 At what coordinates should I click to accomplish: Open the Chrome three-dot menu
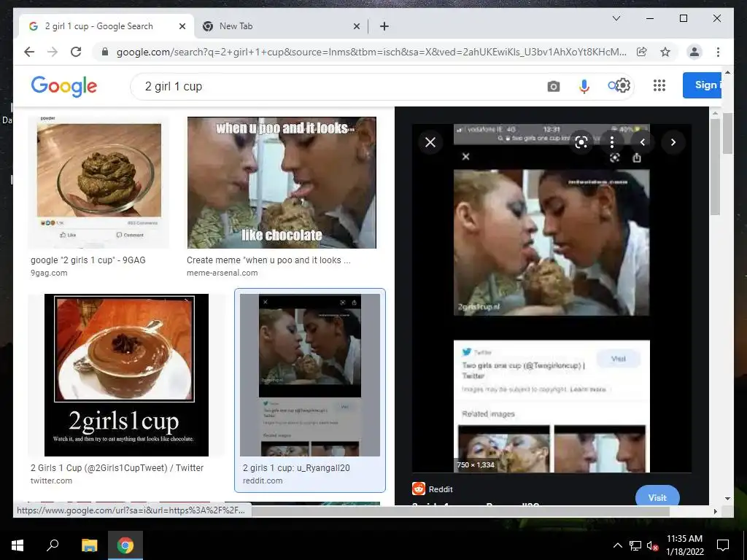[718, 52]
